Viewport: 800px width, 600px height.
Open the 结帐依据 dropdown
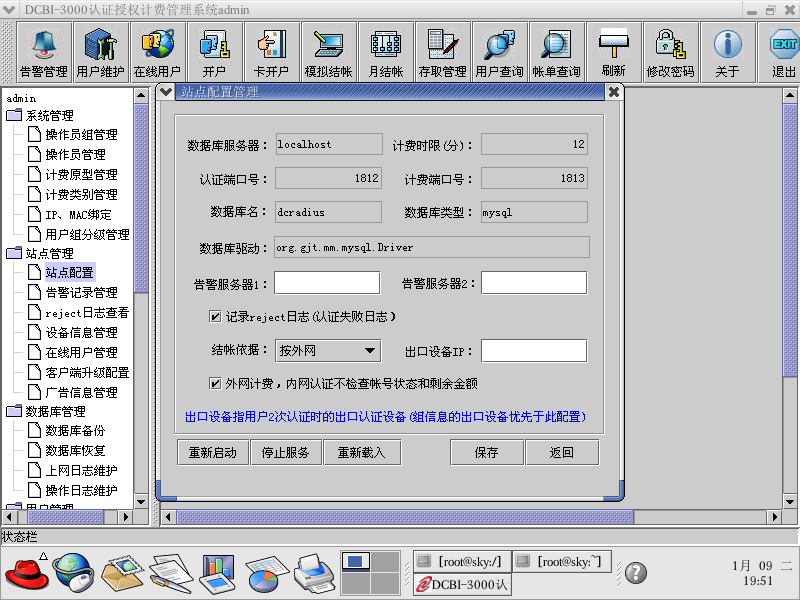tap(328, 351)
